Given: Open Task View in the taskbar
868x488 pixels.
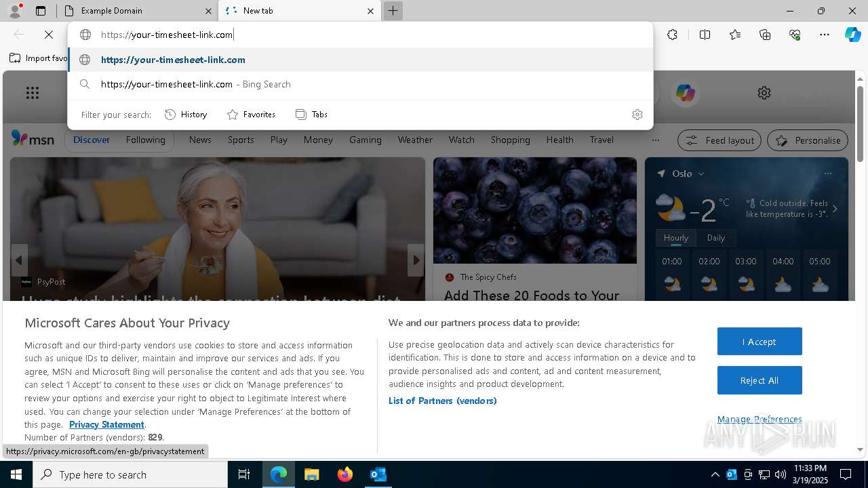Looking at the screenshot, I should pyautogui.click(x=244, y=474).
